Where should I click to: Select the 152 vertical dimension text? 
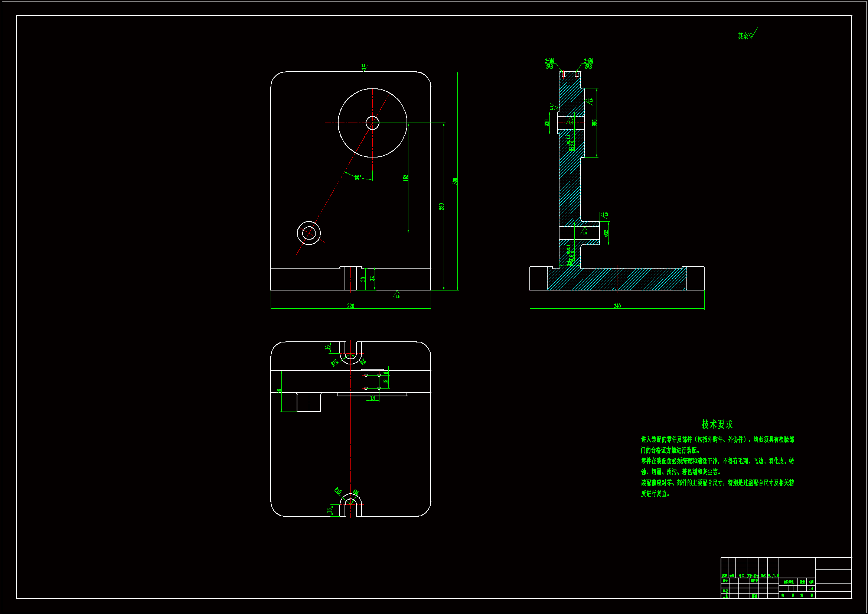406,178
